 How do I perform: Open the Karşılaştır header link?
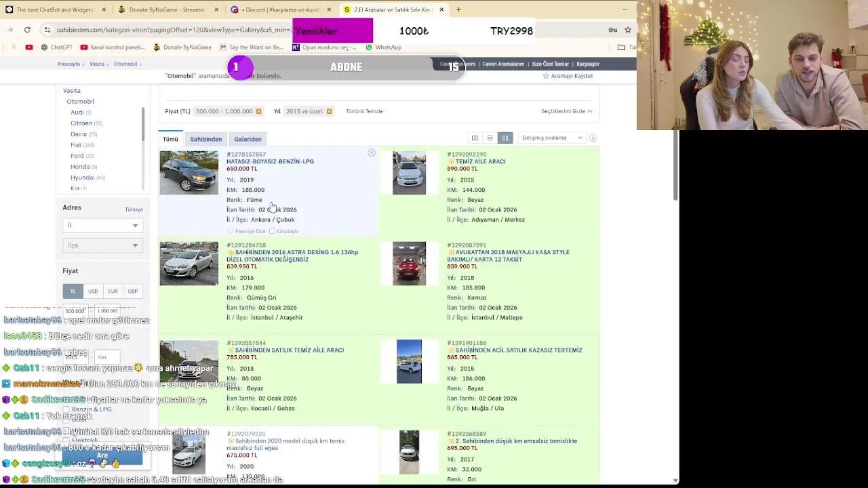pos(588,64)
